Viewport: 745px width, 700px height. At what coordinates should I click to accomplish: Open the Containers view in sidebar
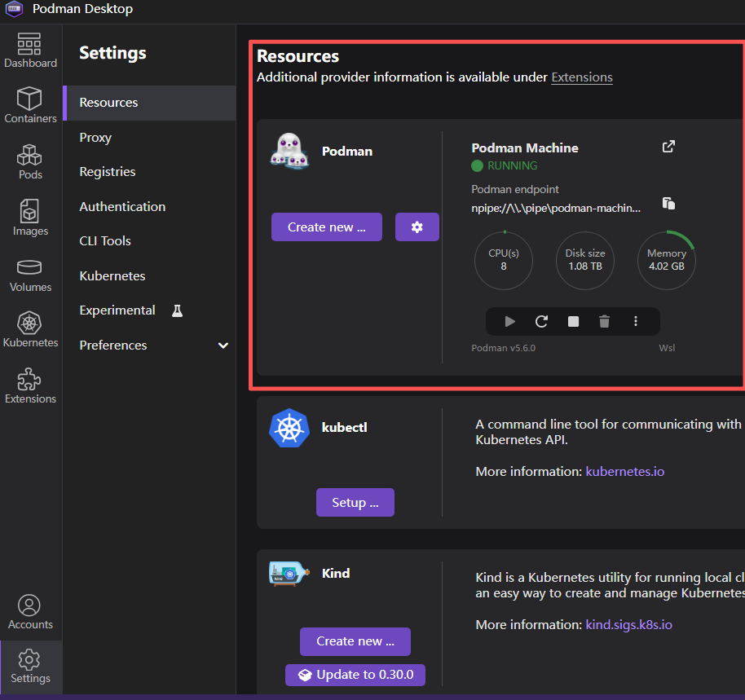(x=30, y=105)
